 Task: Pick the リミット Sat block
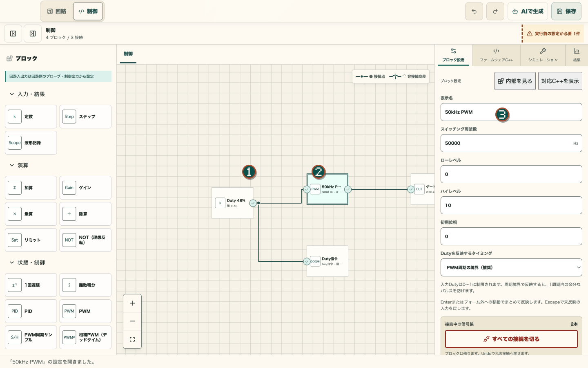[x=31, y=240]
